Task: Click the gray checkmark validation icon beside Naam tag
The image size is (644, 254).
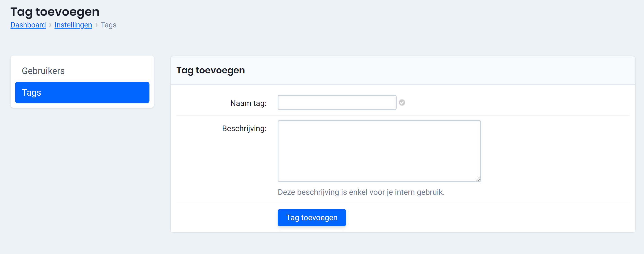Action: [x=402, y=102]
